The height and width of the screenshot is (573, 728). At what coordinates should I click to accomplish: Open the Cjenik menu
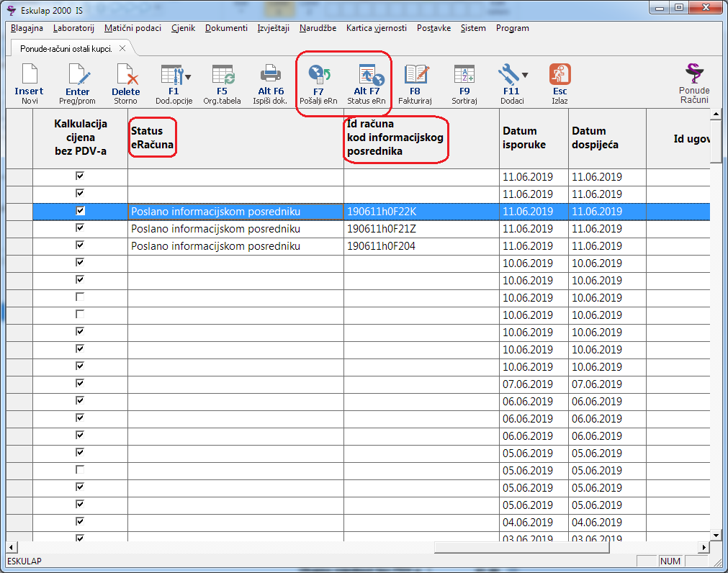(x=184, y=28)
